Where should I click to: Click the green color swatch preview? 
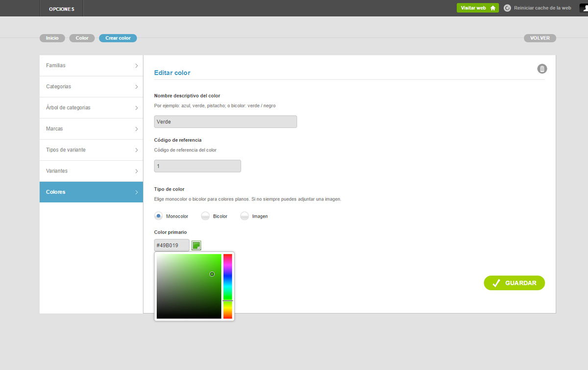click(x=196, y=245)
